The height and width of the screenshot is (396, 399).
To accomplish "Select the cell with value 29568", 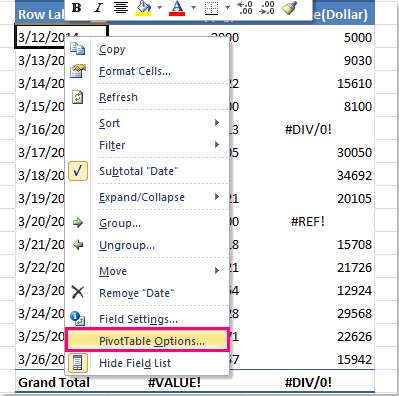I will (x=354, y=314).
